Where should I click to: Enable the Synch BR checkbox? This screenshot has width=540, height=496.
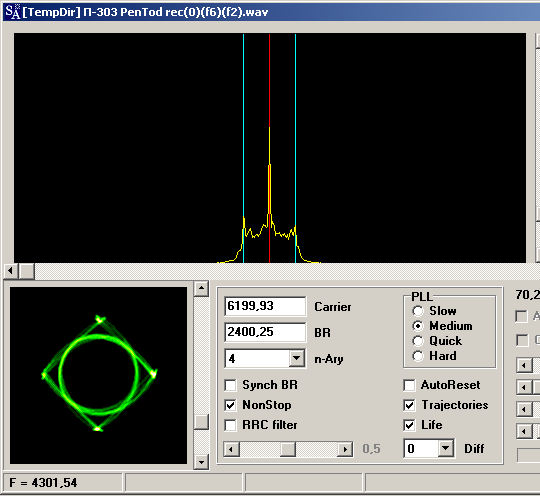click(x=230, y=385)
